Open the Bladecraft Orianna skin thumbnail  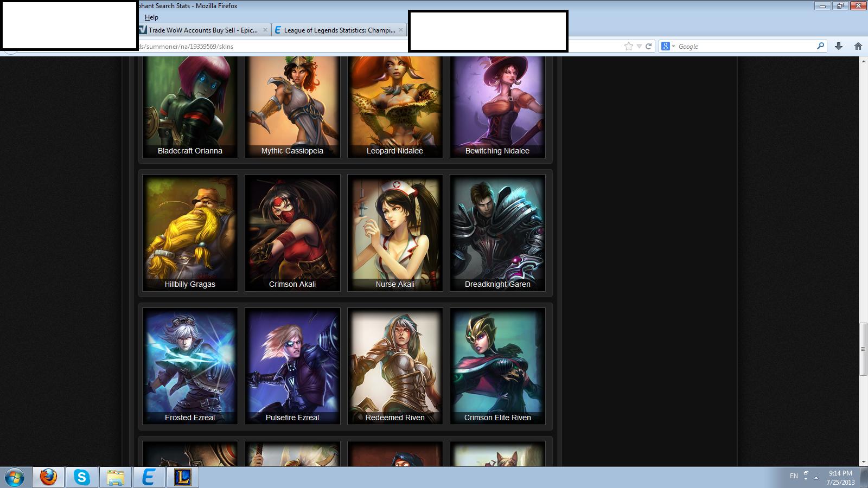190,107
